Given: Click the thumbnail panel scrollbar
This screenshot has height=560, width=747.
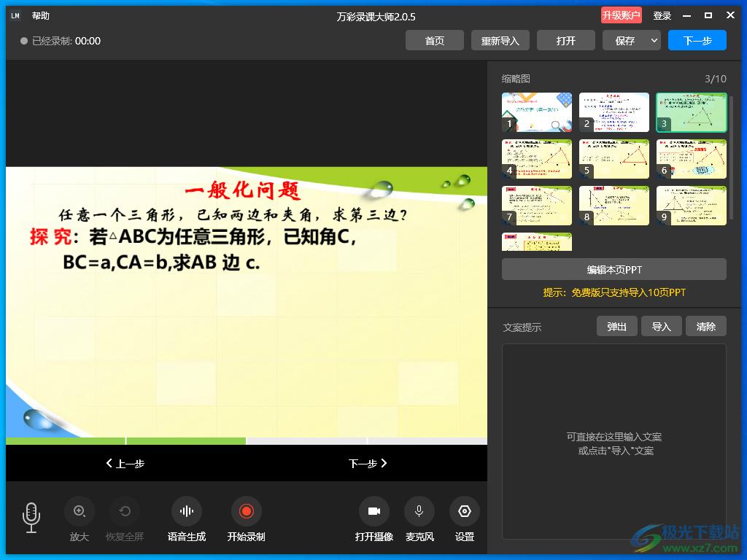Looking at the screenshot, I should 730,157.
